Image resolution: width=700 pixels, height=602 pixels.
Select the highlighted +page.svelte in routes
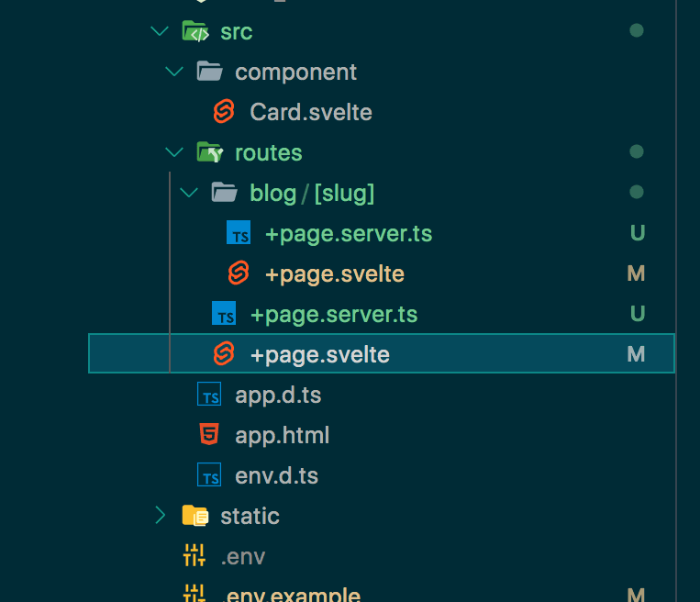click(319, 354)
